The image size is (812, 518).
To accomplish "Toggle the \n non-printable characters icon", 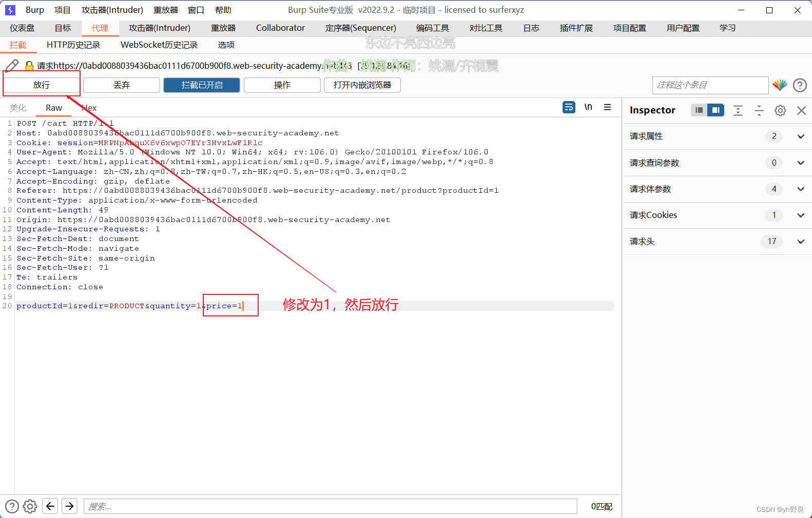I will click(588, 107).
